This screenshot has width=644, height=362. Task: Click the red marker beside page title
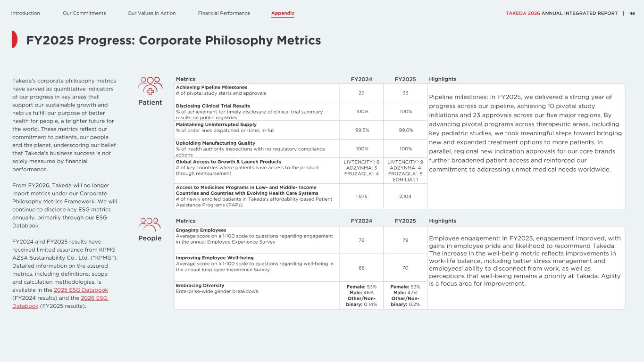pyautogui.click(x=15, y=40)
